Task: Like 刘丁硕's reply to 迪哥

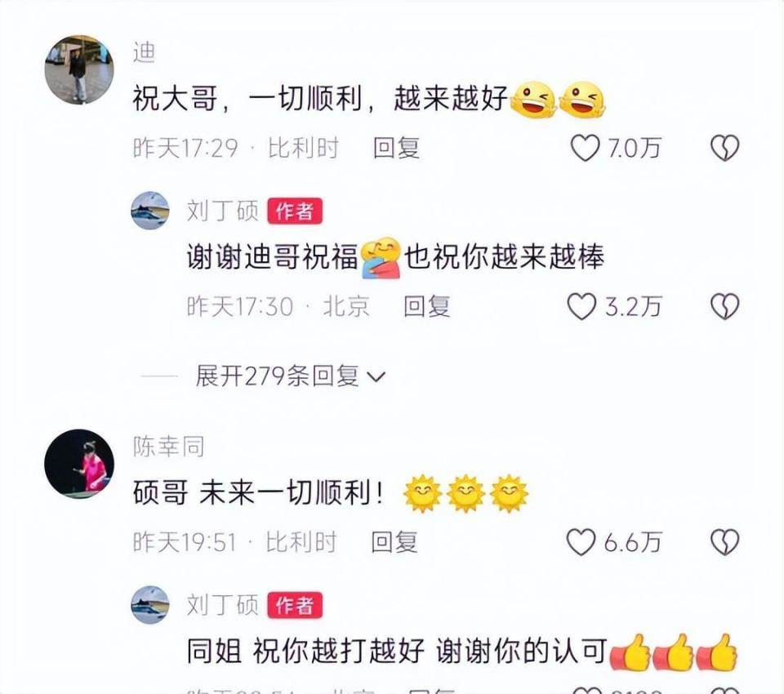Action: (581, 306)
